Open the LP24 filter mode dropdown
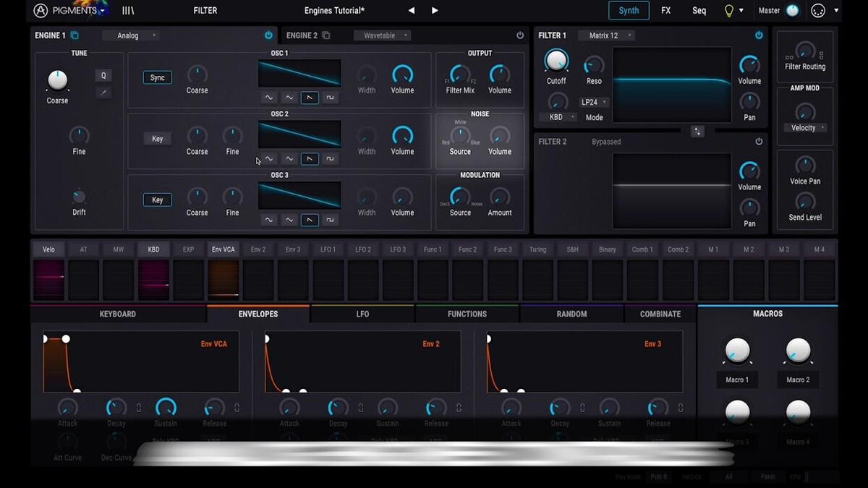 click(595, 103)
